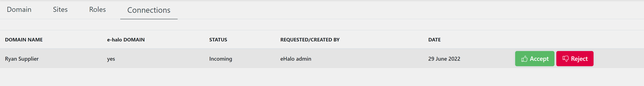Switch to the Domain tab
The image size is (644, 86).
tap(19, 9)
